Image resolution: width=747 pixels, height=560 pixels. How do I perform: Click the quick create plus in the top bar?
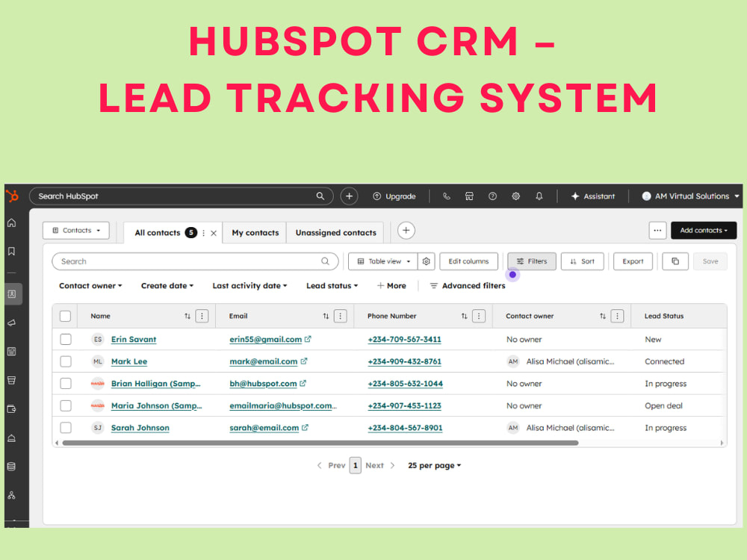point(349,196)
